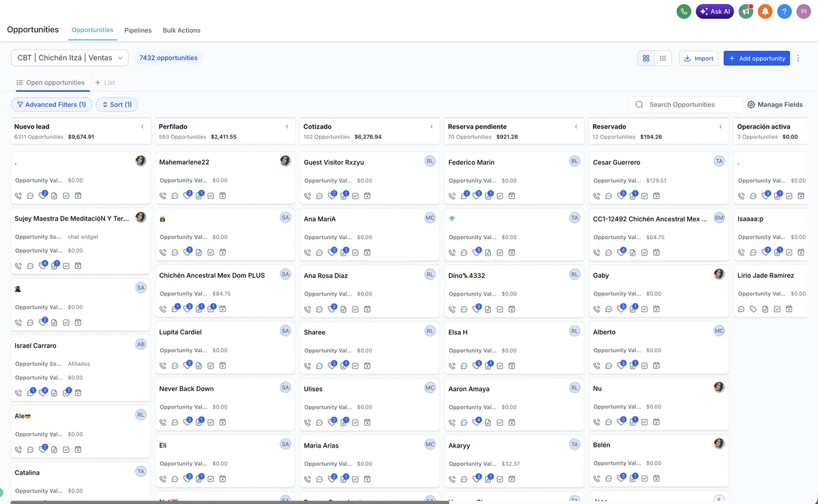
Task: Collapse the Nuevo lead column
Action: 142,127
